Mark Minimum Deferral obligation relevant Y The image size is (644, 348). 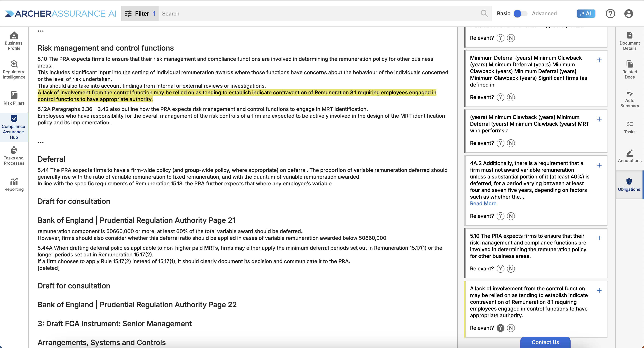click(x=500, y=97)
